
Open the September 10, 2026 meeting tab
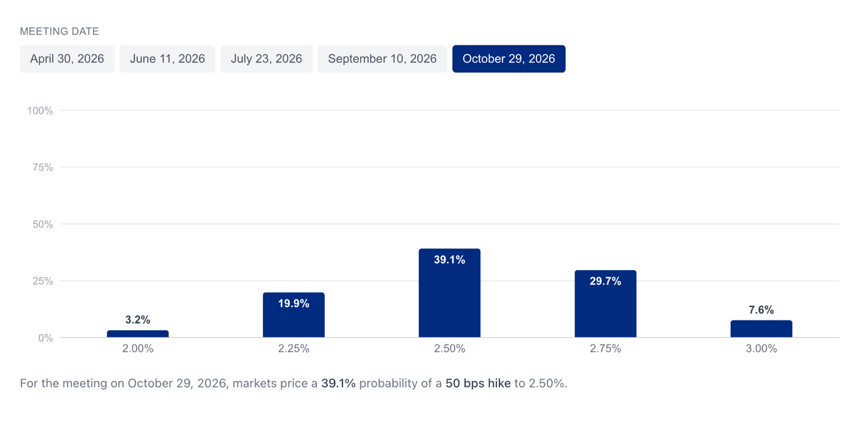click(x=382, y=59)
